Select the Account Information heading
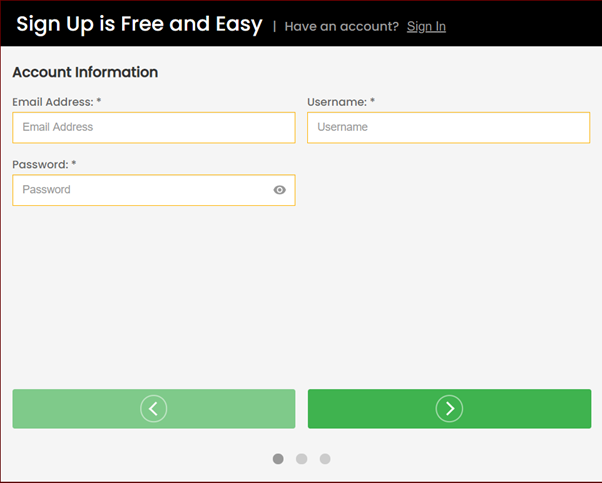Viewport: 602px width, 483px height. 85,73
